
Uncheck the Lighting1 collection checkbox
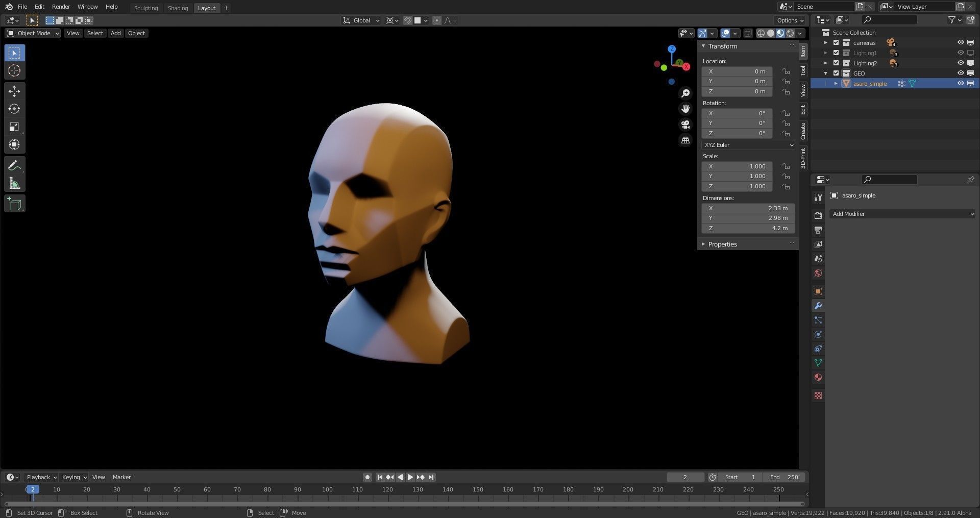tap(836, 53)
